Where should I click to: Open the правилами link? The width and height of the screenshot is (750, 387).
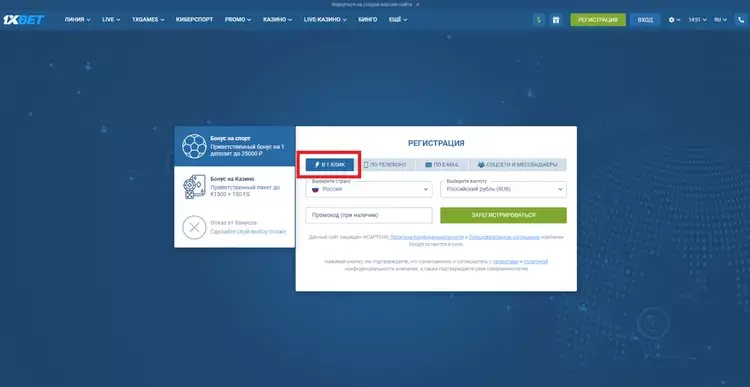[506, 262]
